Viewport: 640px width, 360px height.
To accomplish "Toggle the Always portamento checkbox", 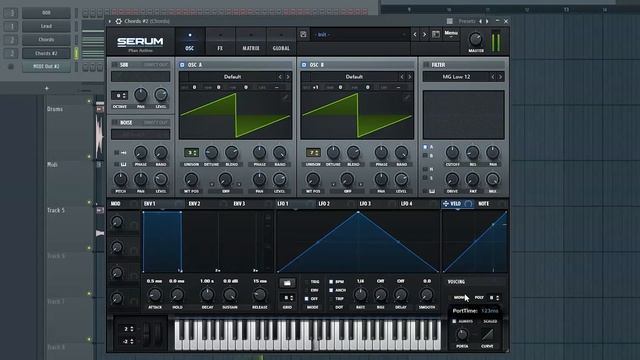I will (x=454, y=322).
